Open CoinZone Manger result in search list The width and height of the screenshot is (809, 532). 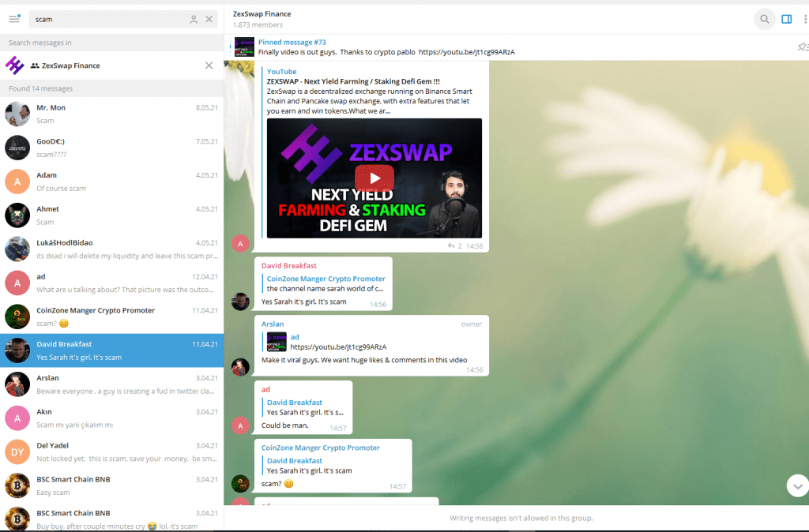coord(112,317)
